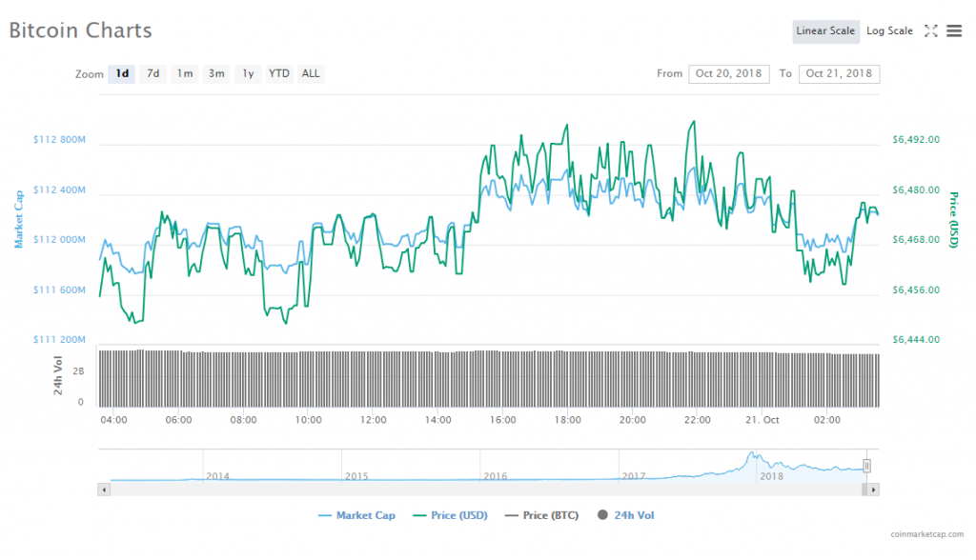Click the navigator range handle near 2018
The image size is (976, 560).
[867, 466]
